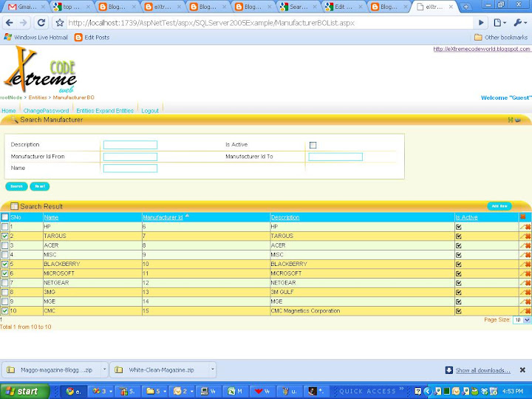Click the Windows Start button
This screenshot has height=399, width=532.
coord(24,391)
